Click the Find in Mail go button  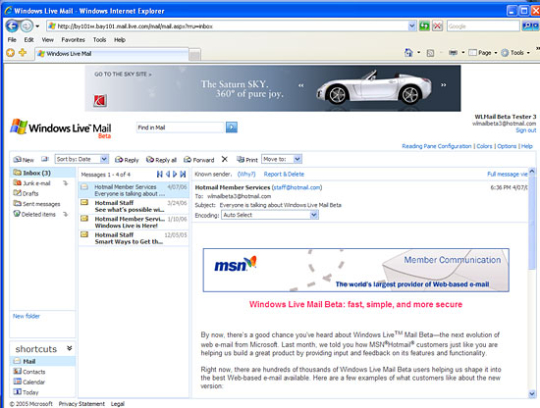pyautogui.click(x=231, y=127)
